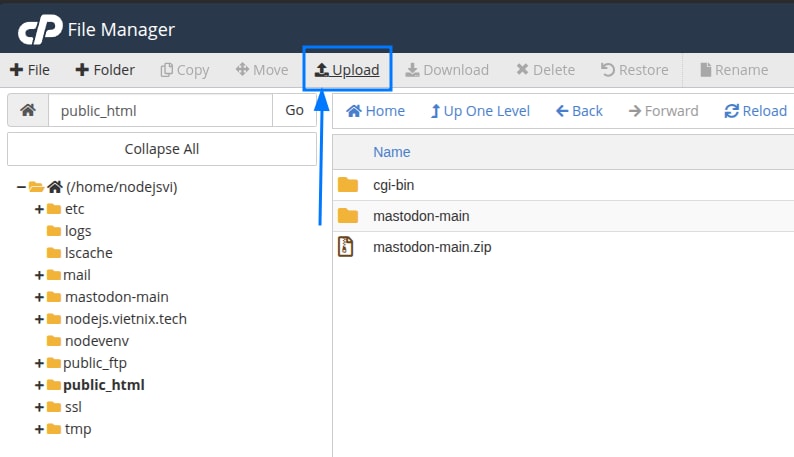794x457 pixels.
Task: Create a new file with + File
Action: click(x=30, y=70)
